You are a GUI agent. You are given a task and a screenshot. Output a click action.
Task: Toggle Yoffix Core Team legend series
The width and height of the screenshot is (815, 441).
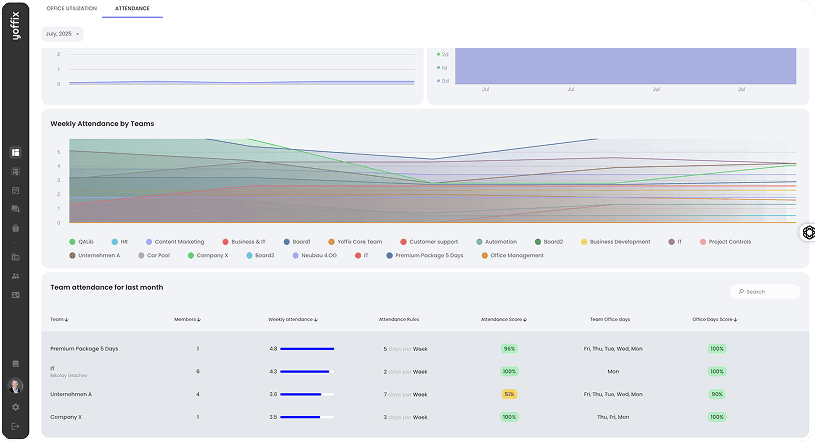click(355, 242)
